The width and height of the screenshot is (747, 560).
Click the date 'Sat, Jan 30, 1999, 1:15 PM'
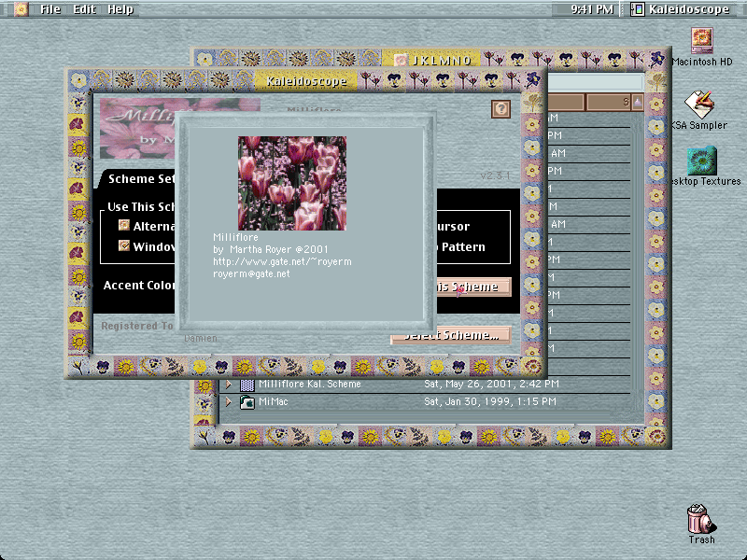[489, 401]
